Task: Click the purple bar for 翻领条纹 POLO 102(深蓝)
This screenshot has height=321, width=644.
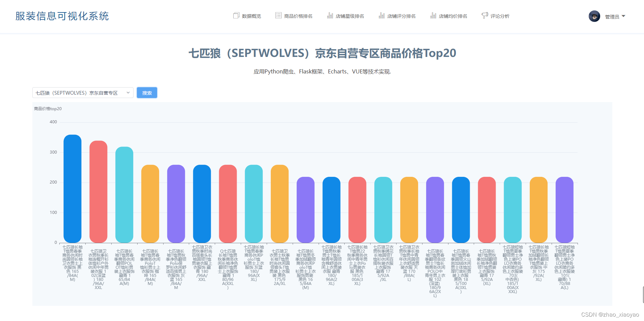Action: point(435,210)
